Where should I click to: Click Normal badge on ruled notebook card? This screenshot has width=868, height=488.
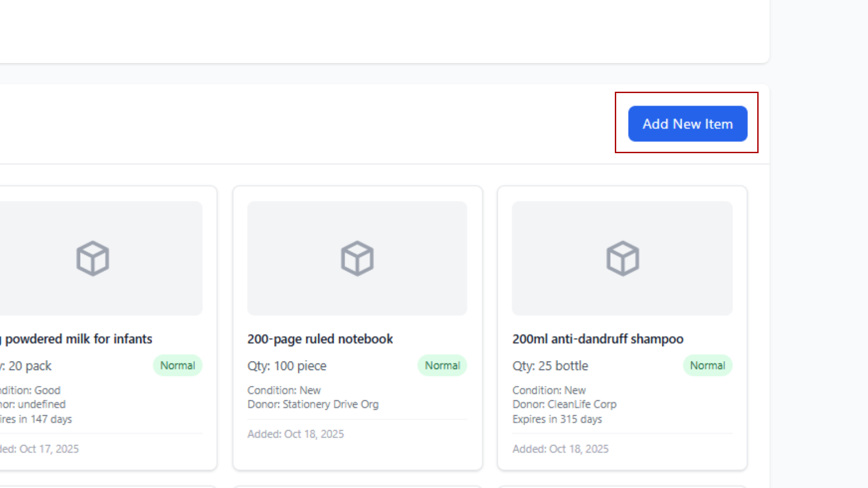[442, 366]
